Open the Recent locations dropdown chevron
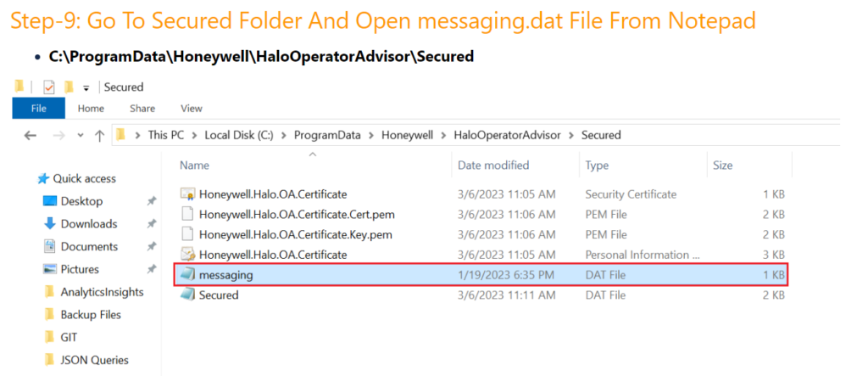 pyautogui.click(x=81, y=135)
